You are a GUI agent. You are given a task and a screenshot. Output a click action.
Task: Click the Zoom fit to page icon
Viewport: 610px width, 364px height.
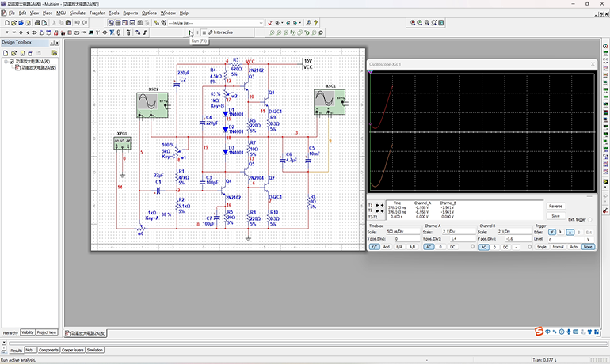[434, 23]
